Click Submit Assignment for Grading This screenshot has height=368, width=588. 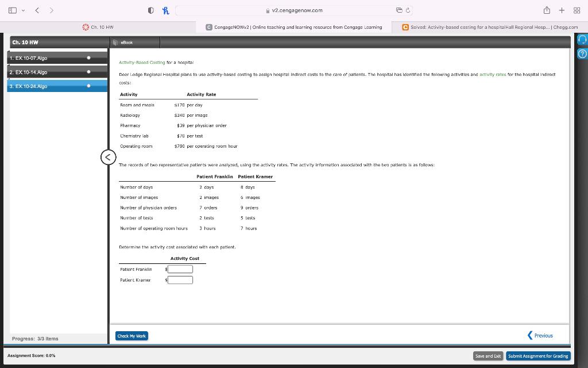coord(538,356)
